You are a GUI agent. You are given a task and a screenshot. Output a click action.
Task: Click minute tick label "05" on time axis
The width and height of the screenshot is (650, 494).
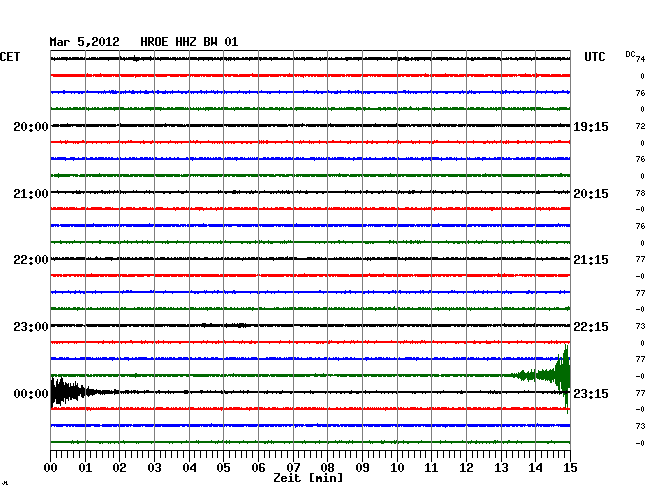(223, 467)
